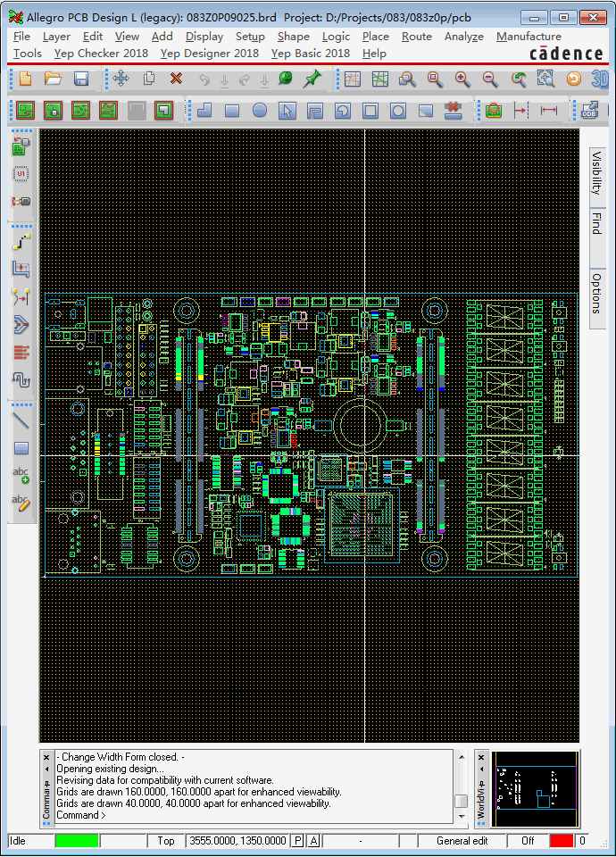This screenshot has width=616, height=857.
Task: Open the Display menu
Action: click(204, 37)
